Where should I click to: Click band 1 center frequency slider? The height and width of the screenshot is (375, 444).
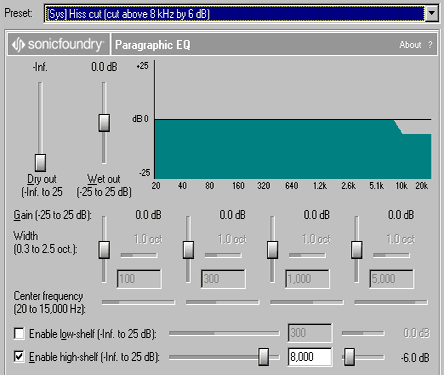[138, 302]
